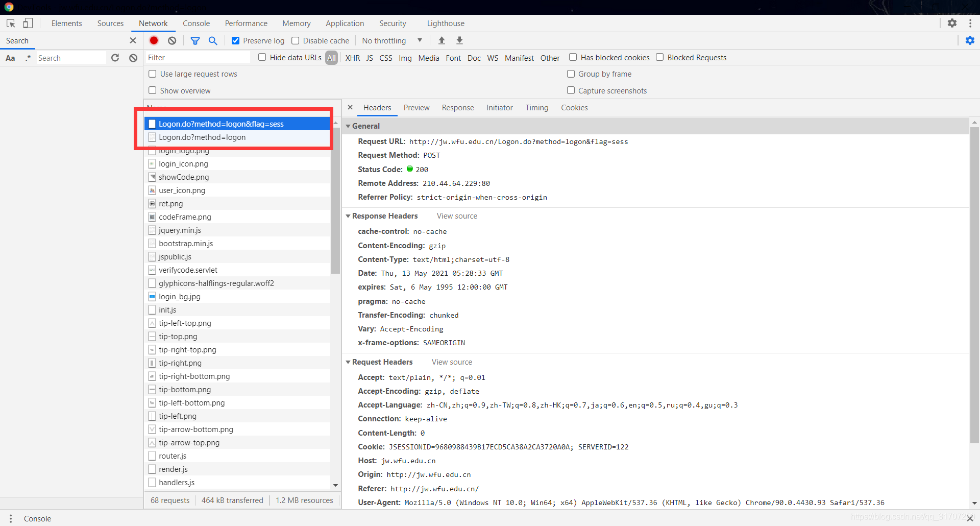Toggle the regular expression search option
This screenshot has height=526, width=980.
(28, 58)
